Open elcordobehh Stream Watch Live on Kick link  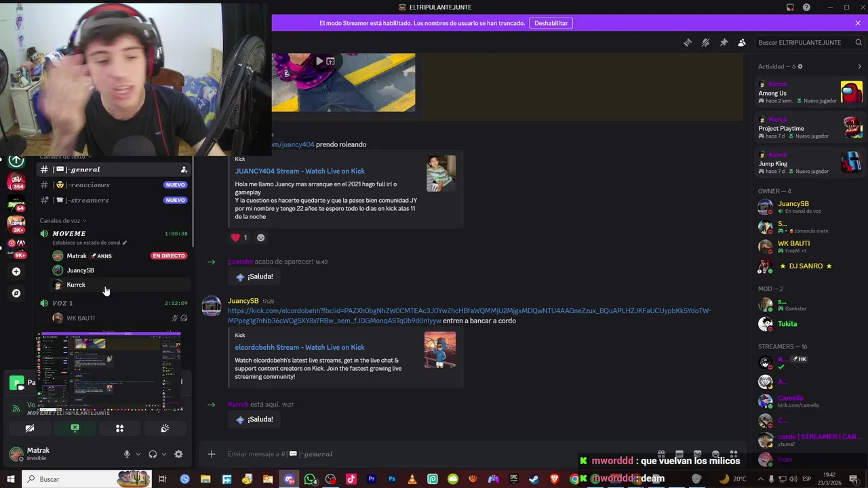point(300,348)
